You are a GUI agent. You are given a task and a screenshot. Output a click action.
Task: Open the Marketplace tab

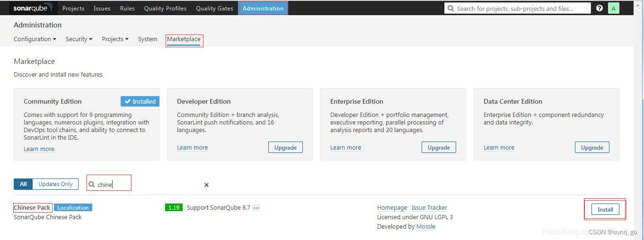point(184,39)
